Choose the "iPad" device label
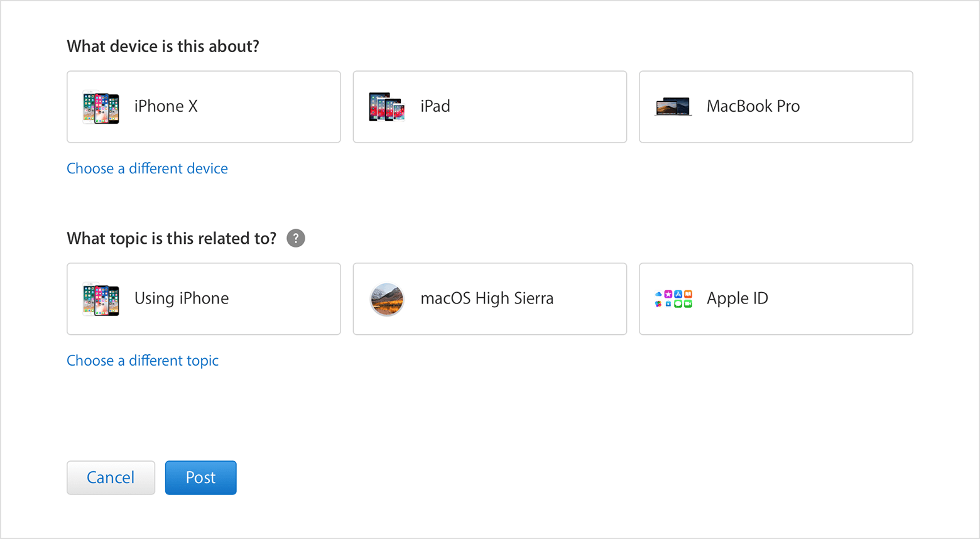This screenshot has height=539, width=980. tap(435, 107)
